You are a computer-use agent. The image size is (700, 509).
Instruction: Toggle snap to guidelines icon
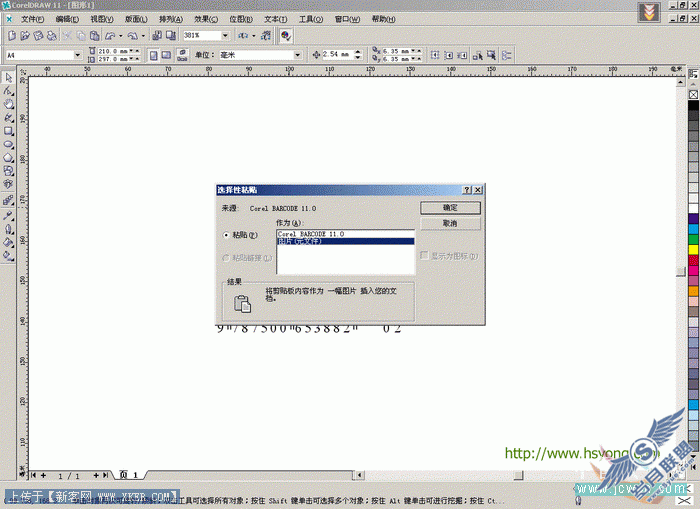click(x=449, y=55)
